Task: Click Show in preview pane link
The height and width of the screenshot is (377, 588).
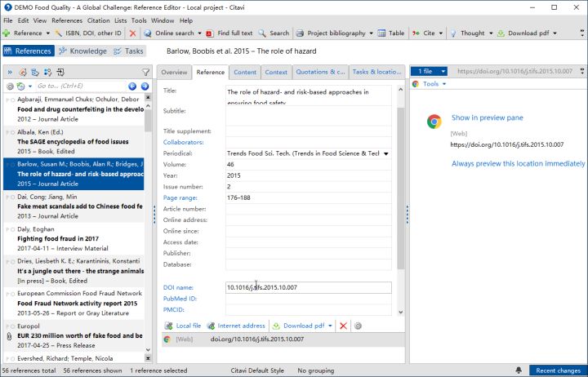Action: tap(487, 118)
